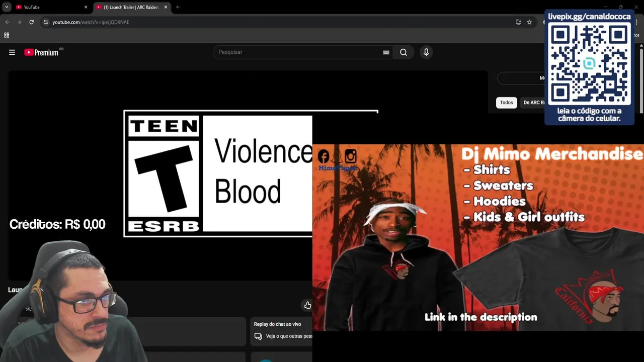Switch to the YouTube browser tab

tap(50, 7)
